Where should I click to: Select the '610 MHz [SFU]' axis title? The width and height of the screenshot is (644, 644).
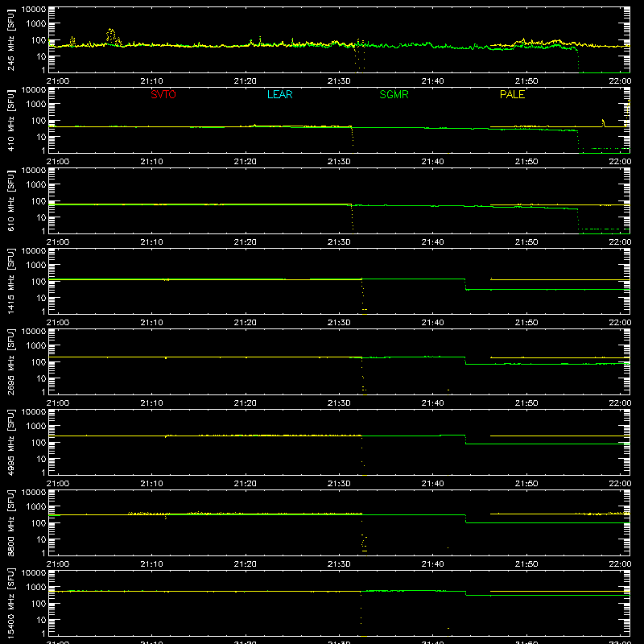click(10, 200)
